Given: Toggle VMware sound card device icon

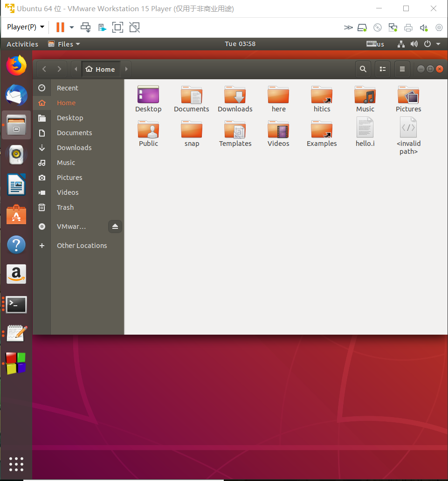Looking at the screenshot, I should (424, 28).
